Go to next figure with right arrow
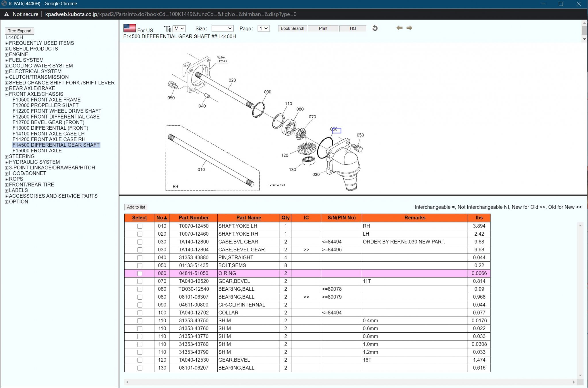This screenshot has height=388, width=588. click(409, 28)
